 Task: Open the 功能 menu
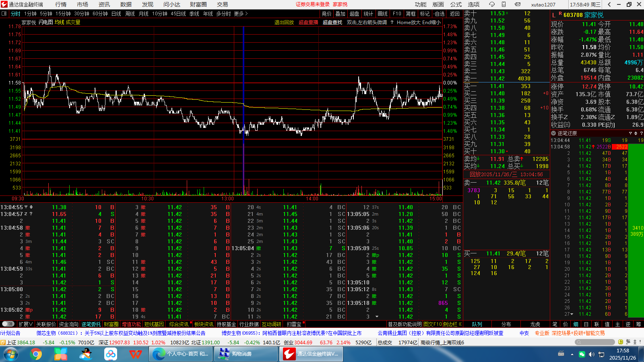pos(421,4)
